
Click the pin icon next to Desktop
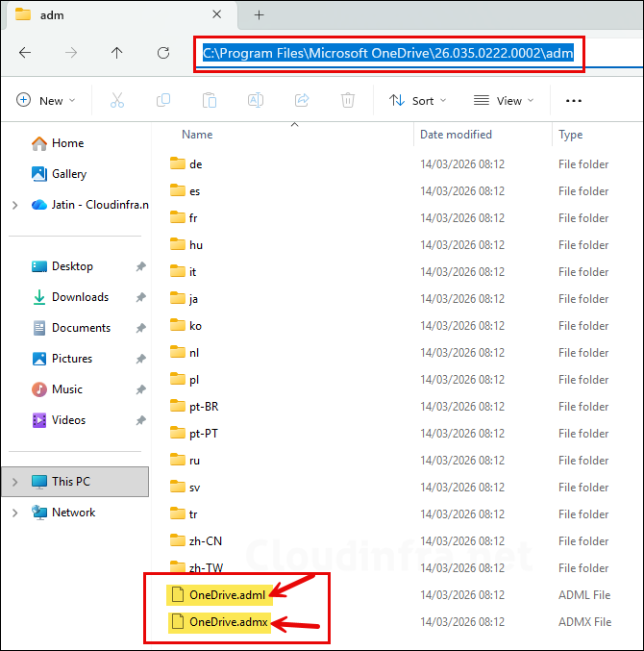pyautogui.click(x=140, y=266)
